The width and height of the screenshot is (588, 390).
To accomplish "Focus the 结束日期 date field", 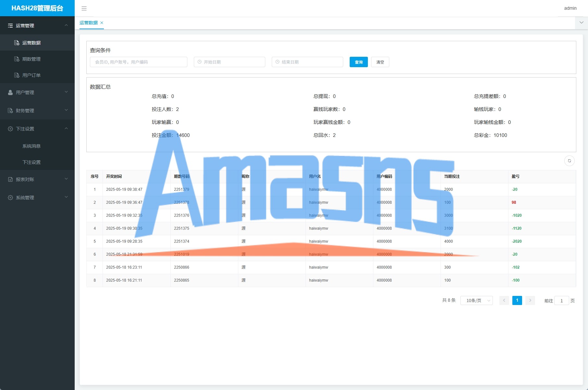I will coord(307,62).
